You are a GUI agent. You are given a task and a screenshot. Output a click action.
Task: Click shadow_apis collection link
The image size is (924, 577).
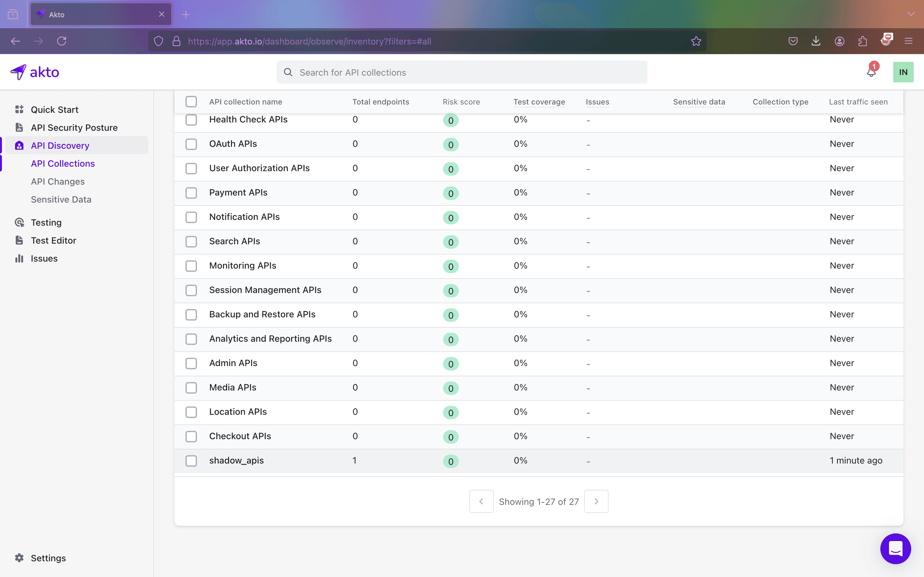tap(236, 460)
